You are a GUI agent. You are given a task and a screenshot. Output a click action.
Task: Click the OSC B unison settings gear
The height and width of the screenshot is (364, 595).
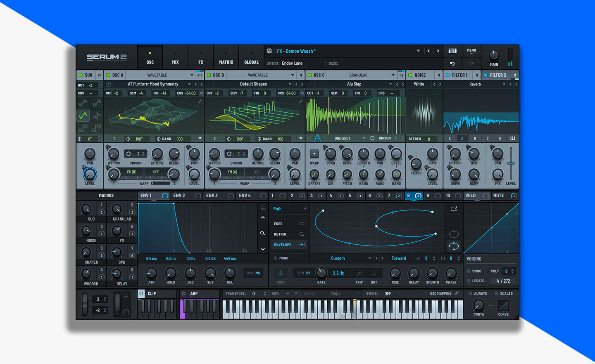coord(229,154)
